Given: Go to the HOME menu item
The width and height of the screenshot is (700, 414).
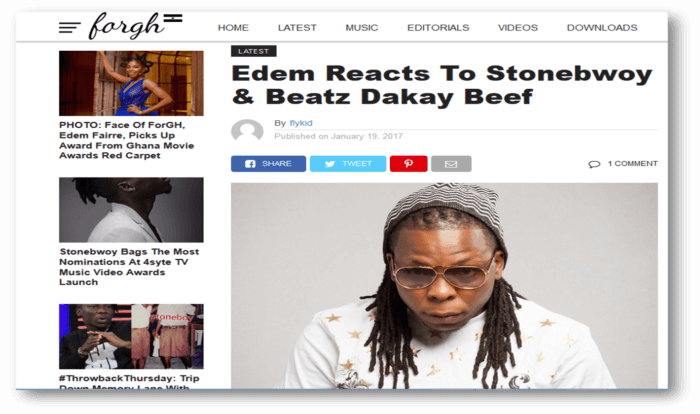Looking at the screenshot, I should pyautogui.click(x=233, y=28).
